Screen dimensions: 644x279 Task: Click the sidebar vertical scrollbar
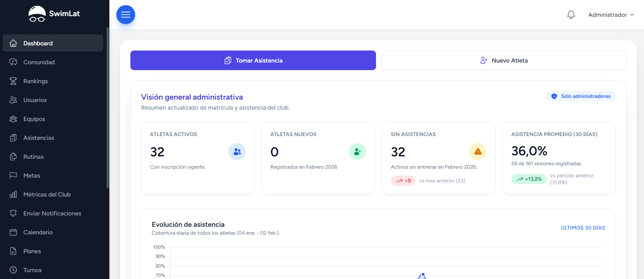(x=108, y=110)
